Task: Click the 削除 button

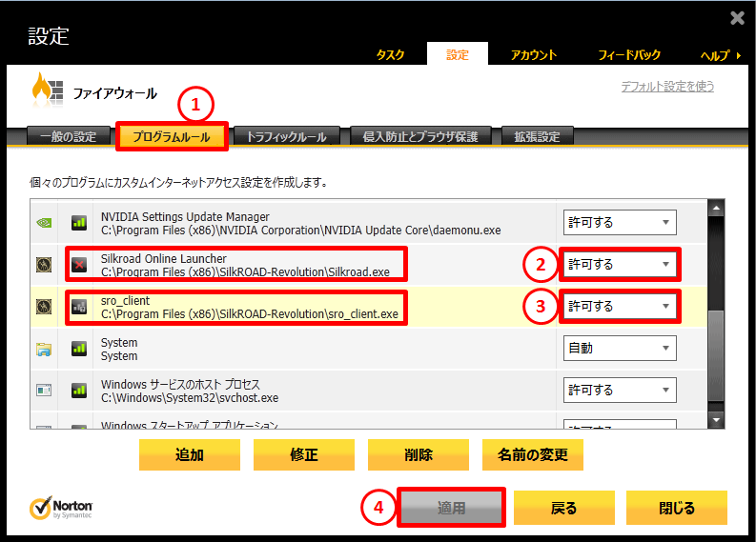Action: pos(418,454)
